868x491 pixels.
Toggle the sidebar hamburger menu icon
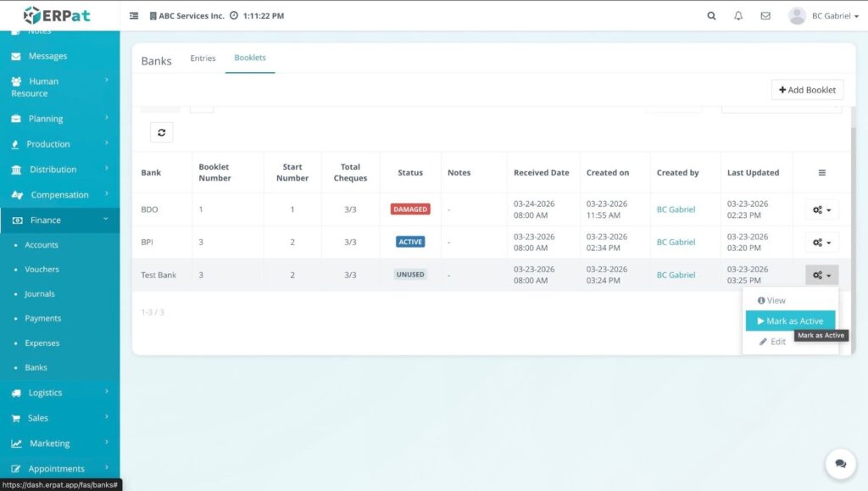coord(134,16)
